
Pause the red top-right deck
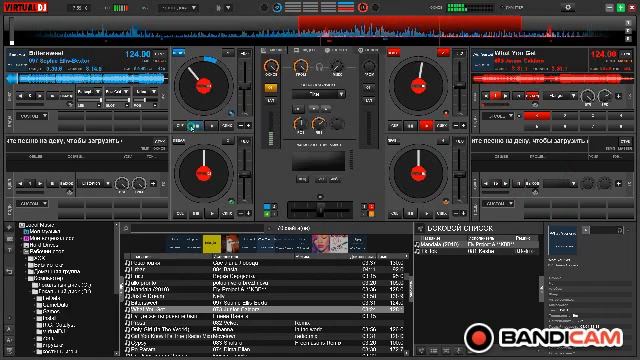point(410,126)
